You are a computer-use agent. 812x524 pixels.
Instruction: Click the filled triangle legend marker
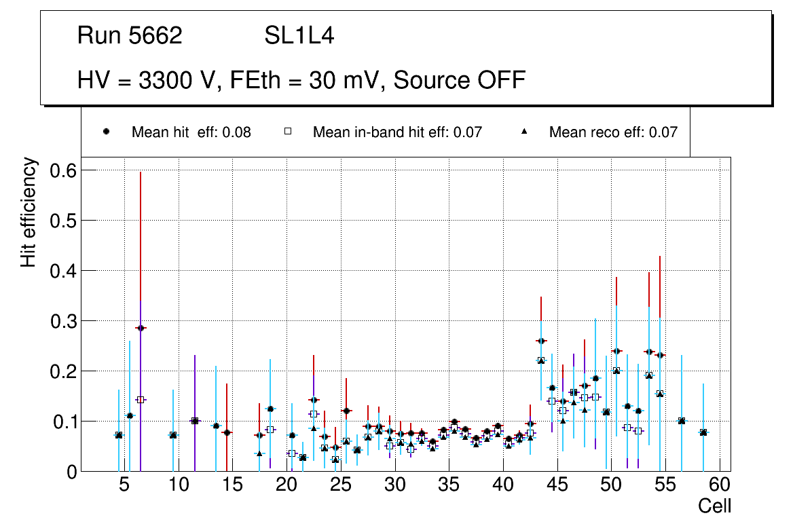[x=524, y=132]
